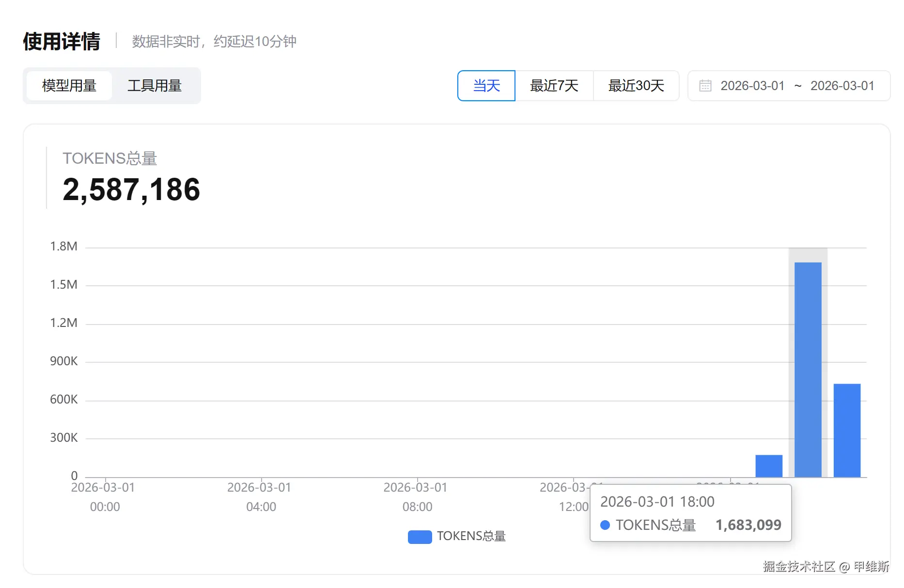Click the 1.8M axis label

pos(64,247)
